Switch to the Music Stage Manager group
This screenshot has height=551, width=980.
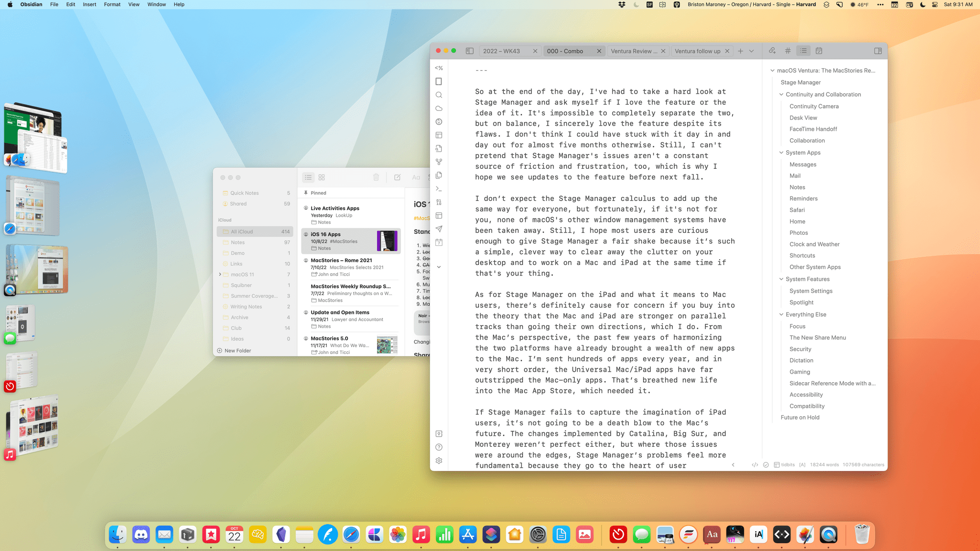[x=34, y=426]
